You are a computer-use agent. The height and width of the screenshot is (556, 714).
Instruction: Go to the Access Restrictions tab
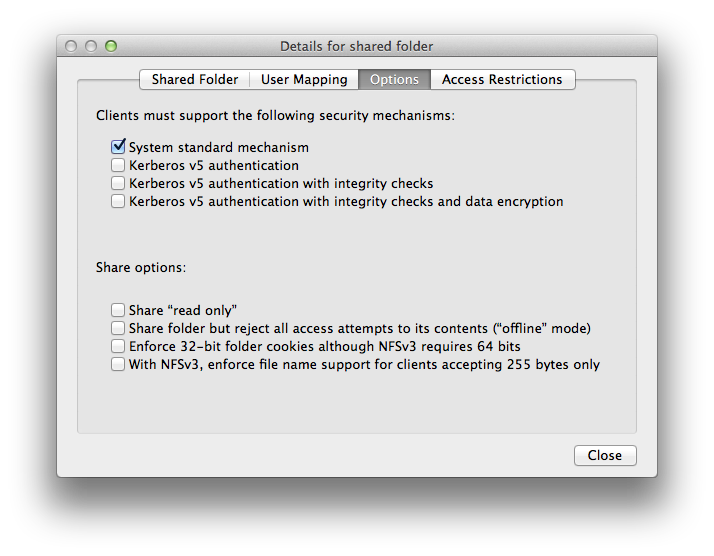(x=502, y=80)
